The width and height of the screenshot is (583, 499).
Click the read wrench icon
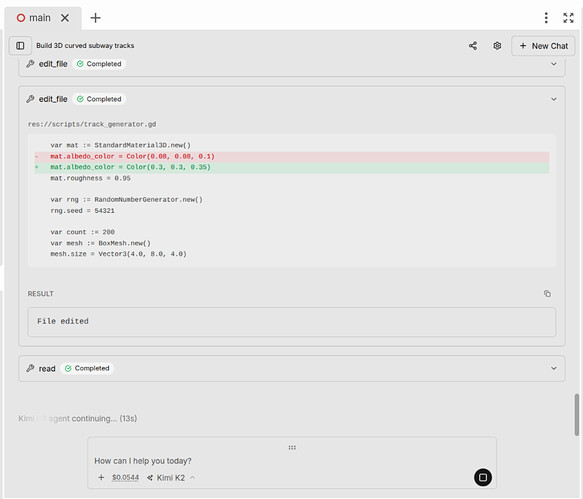30,368
